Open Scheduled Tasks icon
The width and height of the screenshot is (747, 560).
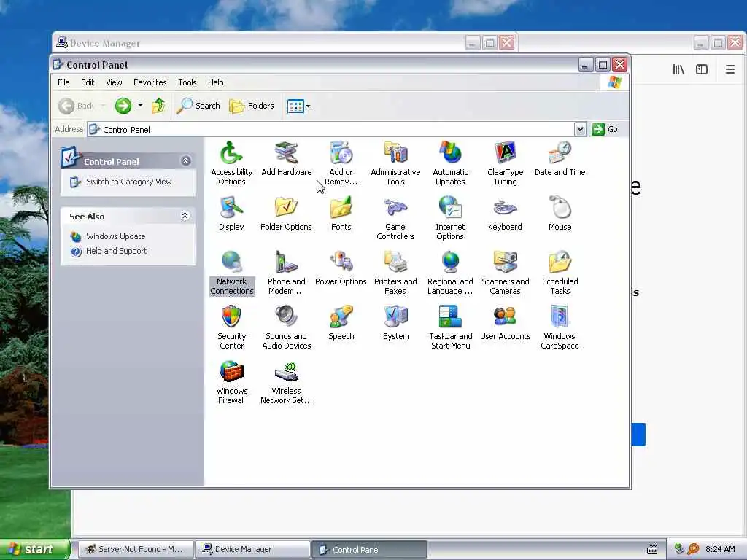pos(560,273)
